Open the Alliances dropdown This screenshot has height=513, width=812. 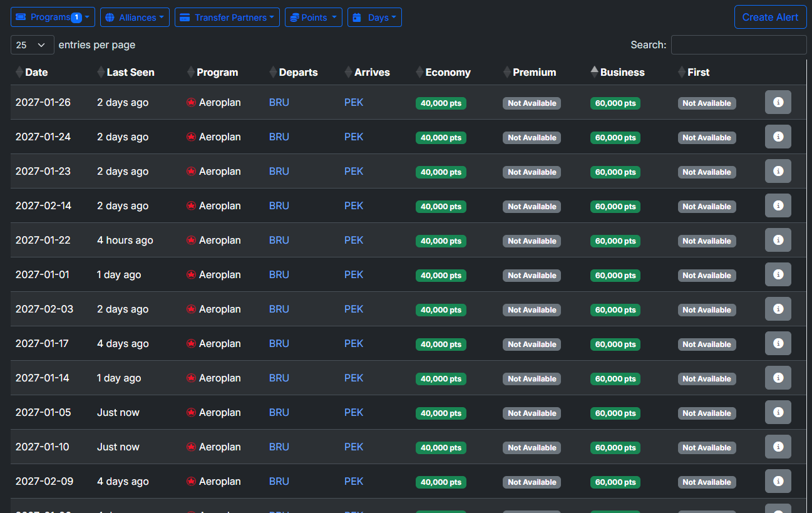[135, 18]
